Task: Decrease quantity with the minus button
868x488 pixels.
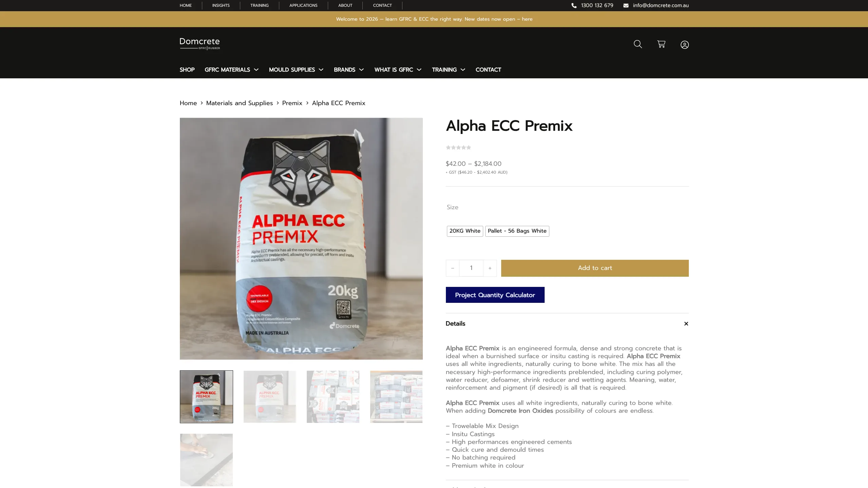Action: 452,268
